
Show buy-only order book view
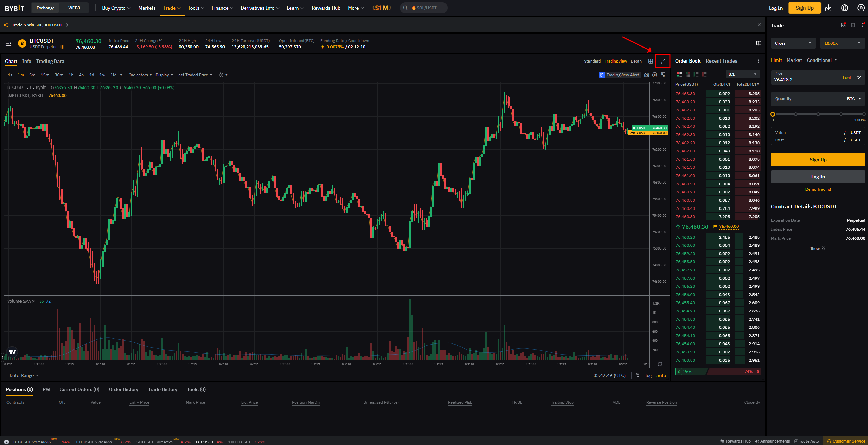point(696,74)
